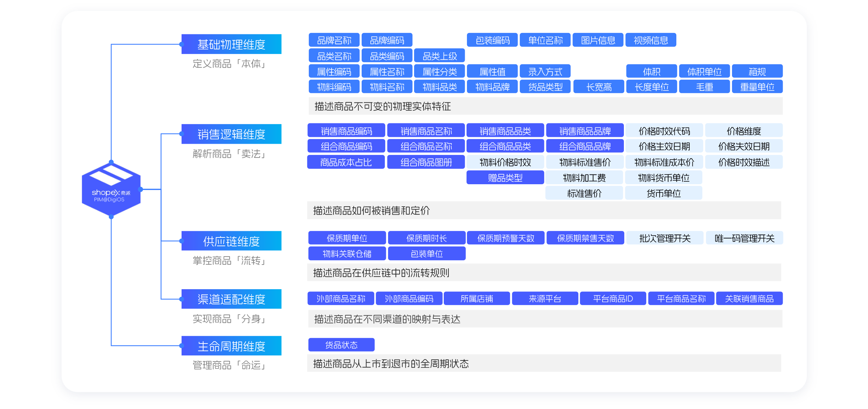Click the 属性分类 tag
The width and height of the screenshot is (868, 409).
coord(439,71)
